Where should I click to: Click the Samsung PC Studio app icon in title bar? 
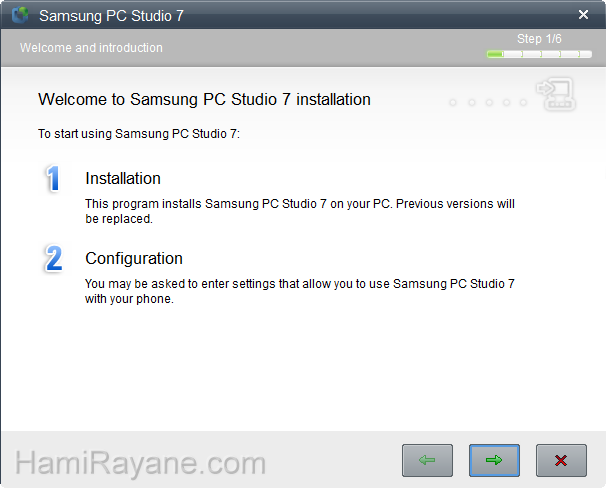coord(20,15)
